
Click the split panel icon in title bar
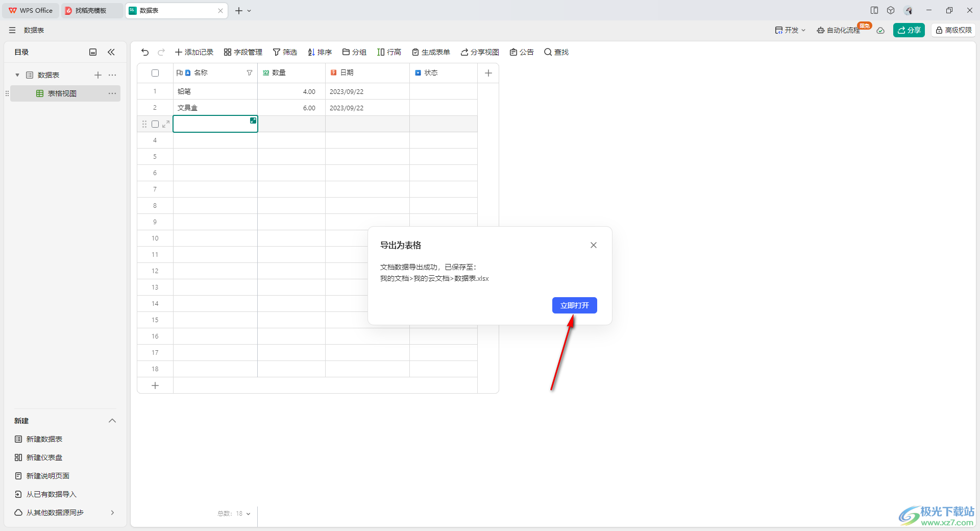coord(874,10)
